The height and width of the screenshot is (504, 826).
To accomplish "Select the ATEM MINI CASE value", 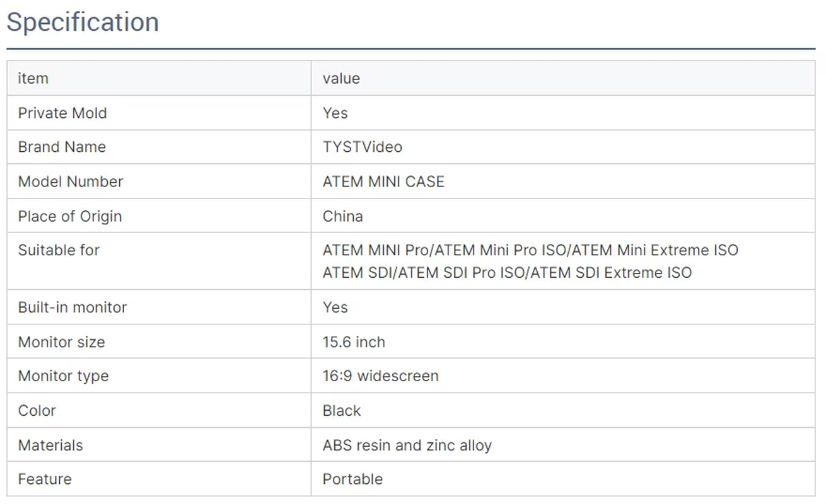I will (383, 182).
